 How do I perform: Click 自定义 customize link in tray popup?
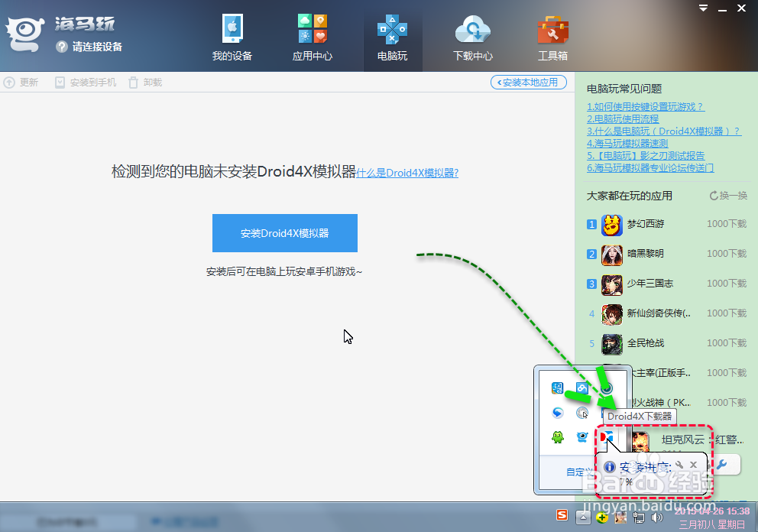580,472
